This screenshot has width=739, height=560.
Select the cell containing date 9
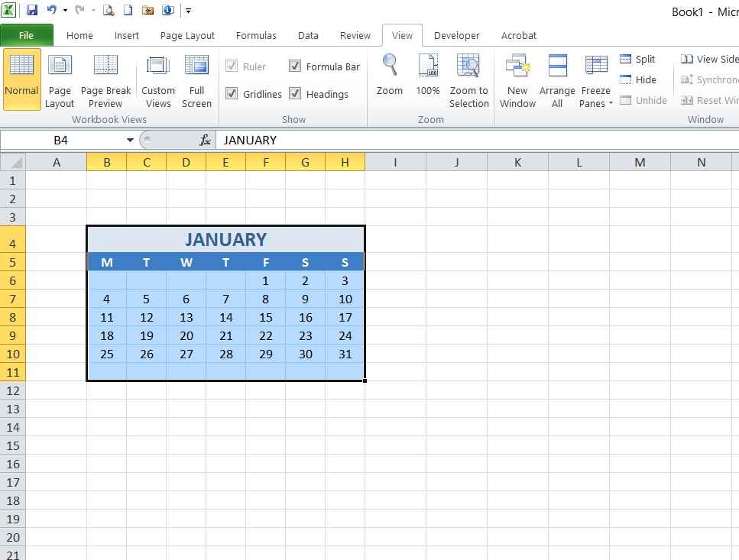point(306,299)
